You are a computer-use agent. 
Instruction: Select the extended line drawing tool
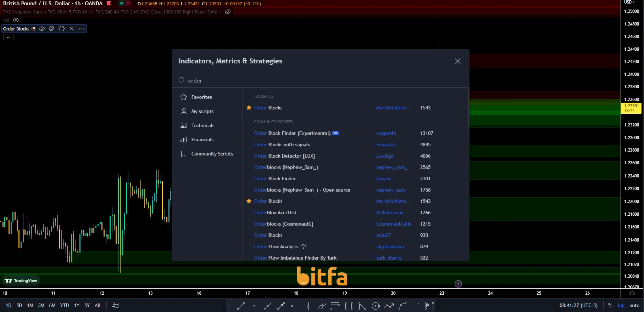click(x=268, y=306)
